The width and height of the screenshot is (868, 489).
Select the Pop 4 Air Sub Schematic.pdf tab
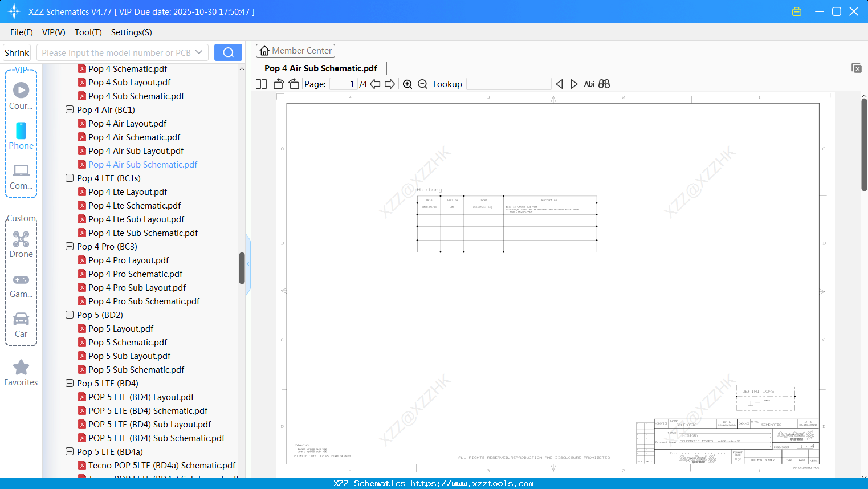point(320,67)
